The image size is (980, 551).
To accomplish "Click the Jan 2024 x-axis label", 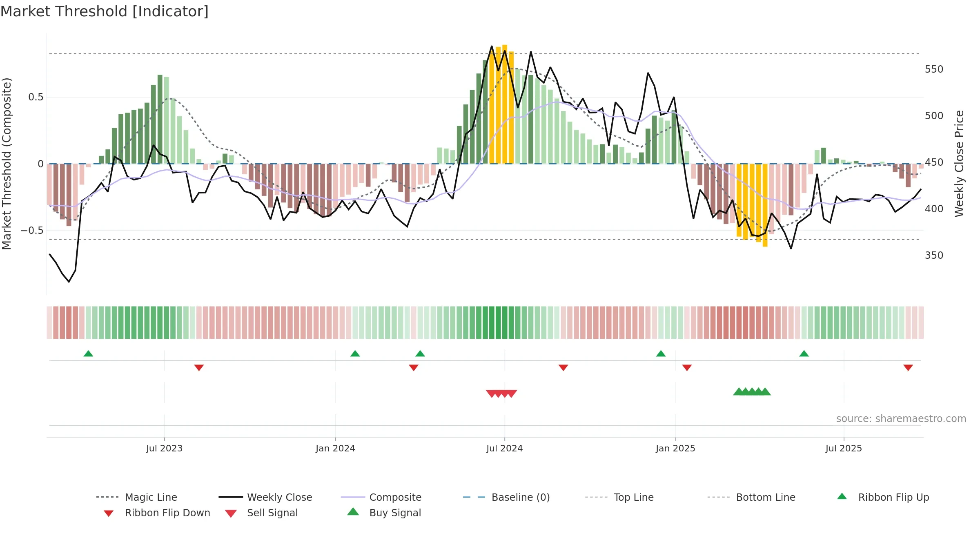I will [335, 449].
